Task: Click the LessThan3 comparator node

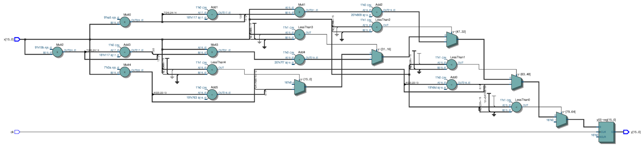Action: click(x=299, y=35)
